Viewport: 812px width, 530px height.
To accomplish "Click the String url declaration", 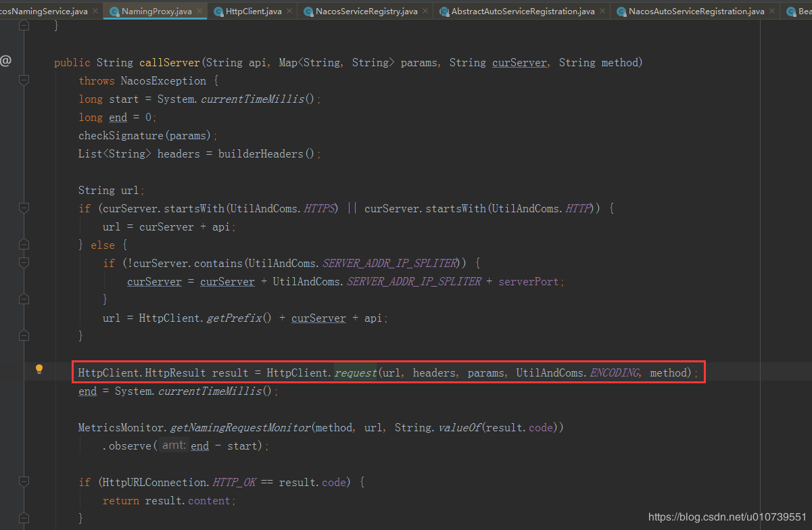I will [112, 190].
